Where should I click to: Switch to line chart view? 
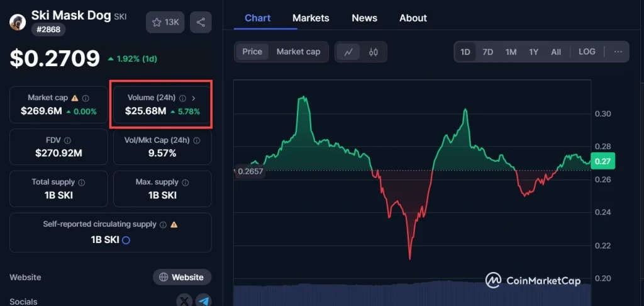(x=348, y=52)
